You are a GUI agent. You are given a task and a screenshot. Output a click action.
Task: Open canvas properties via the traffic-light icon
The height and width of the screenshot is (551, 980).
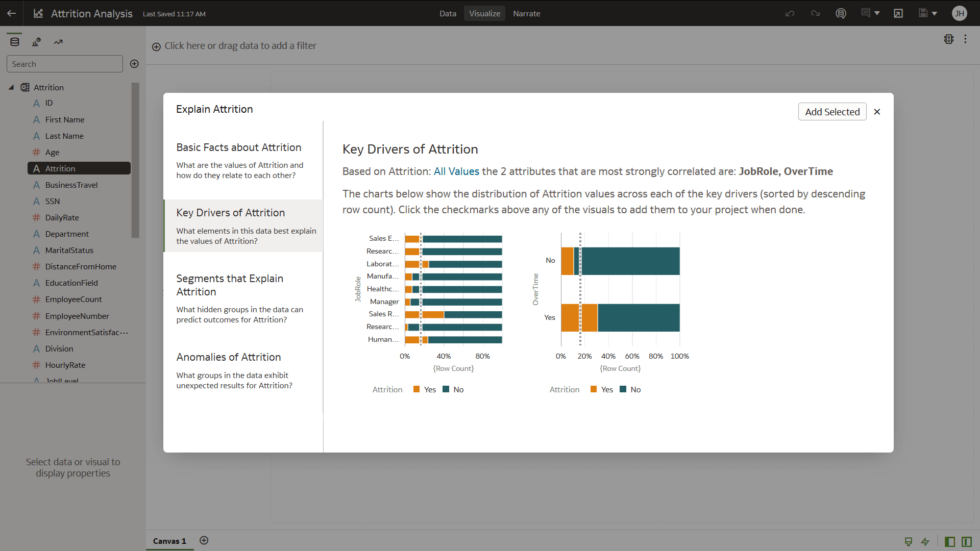click(949, 39)
